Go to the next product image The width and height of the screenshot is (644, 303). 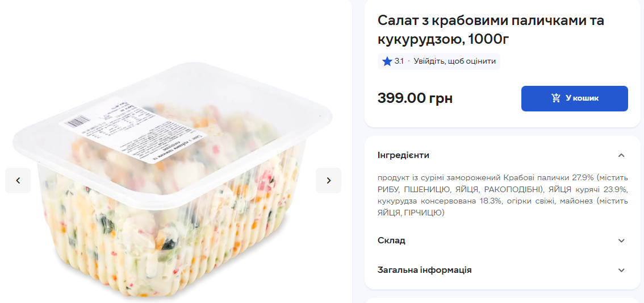tap(328, 180)
